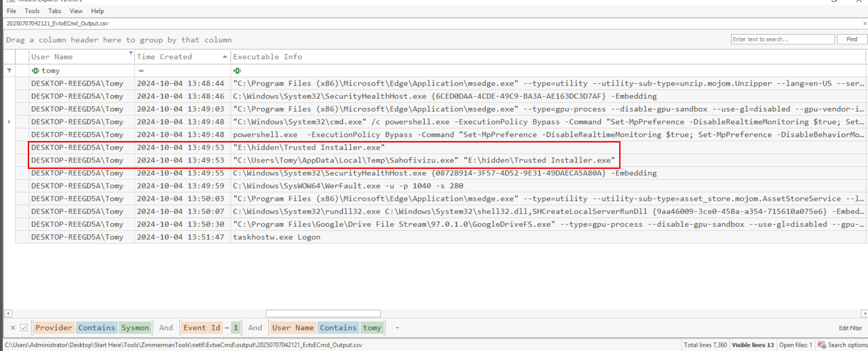Click the scroll left arrow
The width and height of the screenshot is (868, 351).
coord(8,313)
